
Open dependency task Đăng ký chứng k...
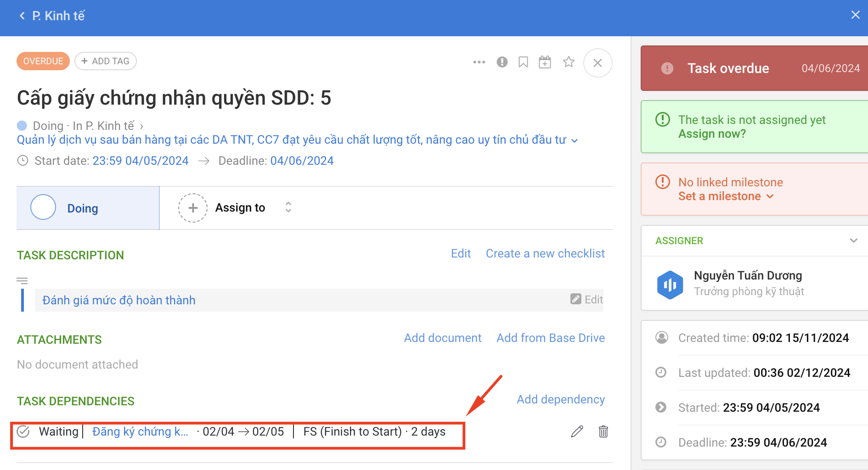click(140, 431)
